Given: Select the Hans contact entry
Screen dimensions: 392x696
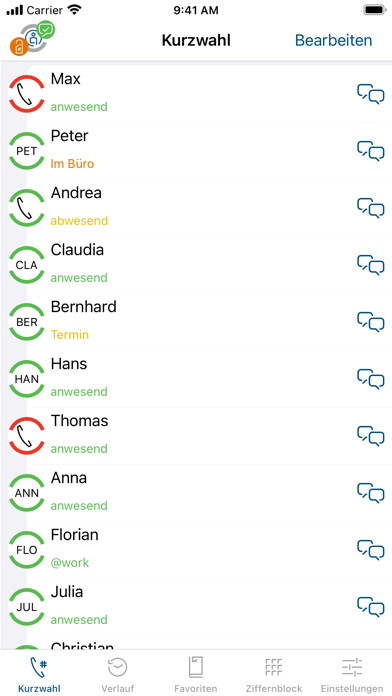Looking at the screenshot, I should [196, 379].
